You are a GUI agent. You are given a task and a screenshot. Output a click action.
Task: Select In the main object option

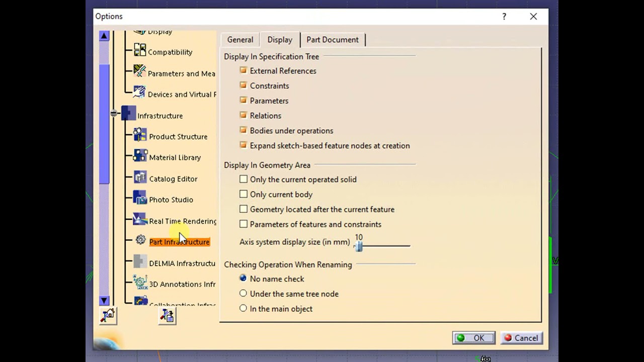[244, 308]
